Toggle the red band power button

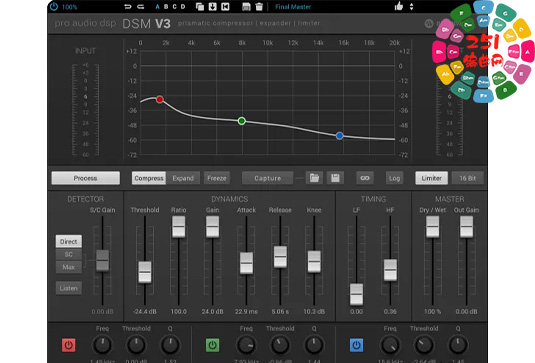pos(69,345)
